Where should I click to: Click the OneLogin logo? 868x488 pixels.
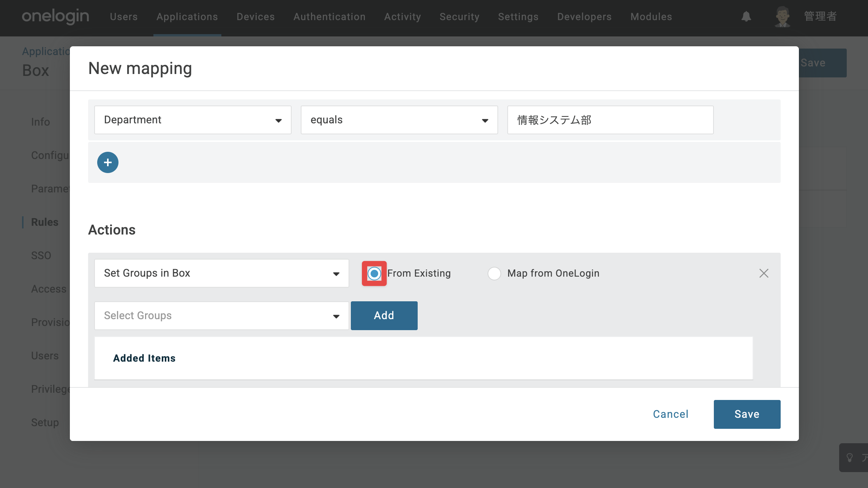point(55,17)
